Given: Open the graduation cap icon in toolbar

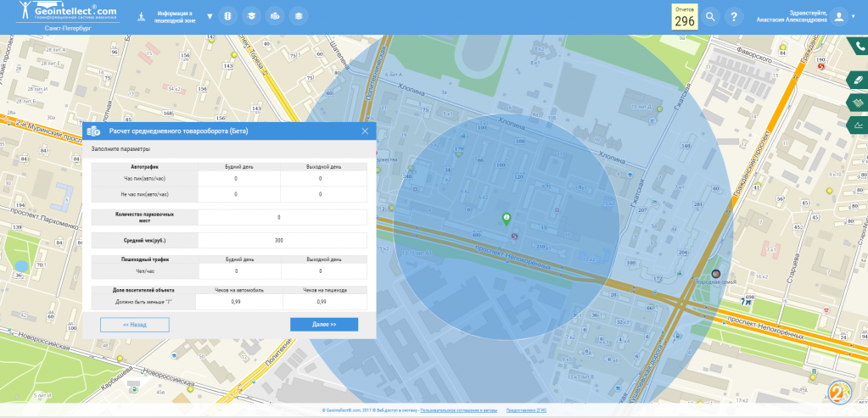Looking at the screenshot, I should (251, 16).
